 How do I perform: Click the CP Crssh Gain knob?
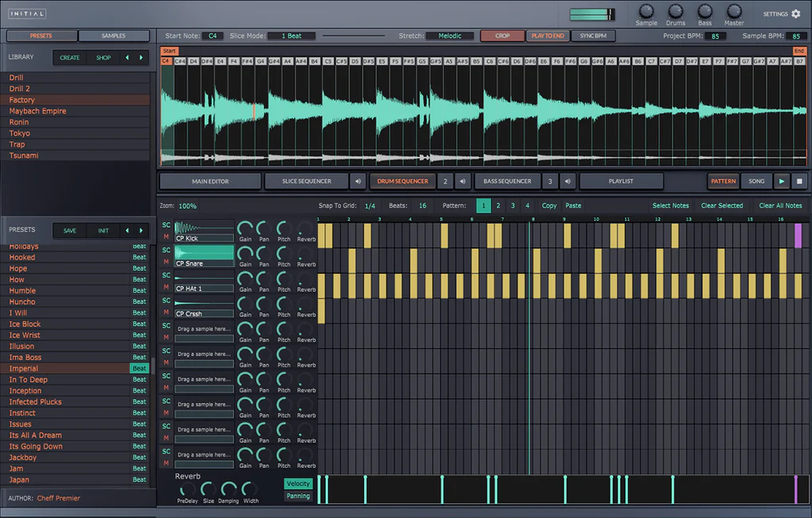click(x=245, y=304)
